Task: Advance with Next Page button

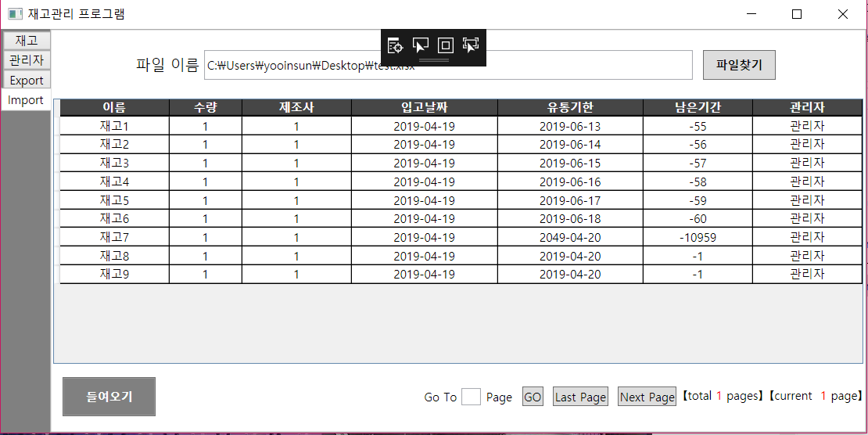Action: 647,397
